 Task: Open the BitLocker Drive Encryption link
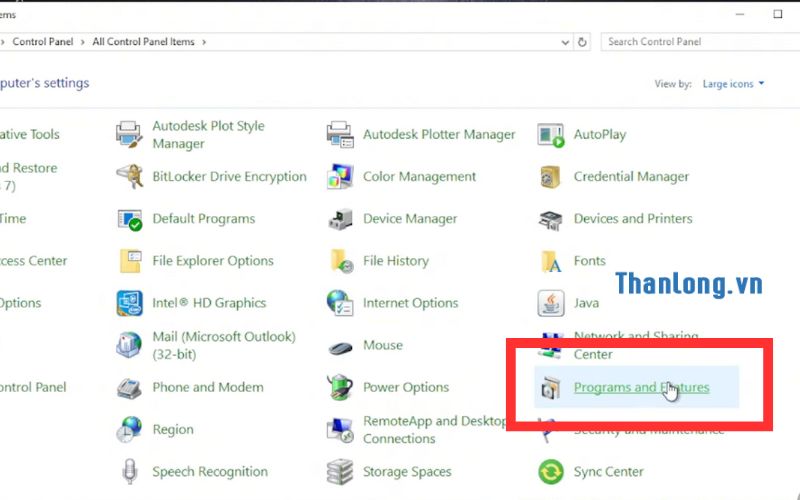click(230, 177)
